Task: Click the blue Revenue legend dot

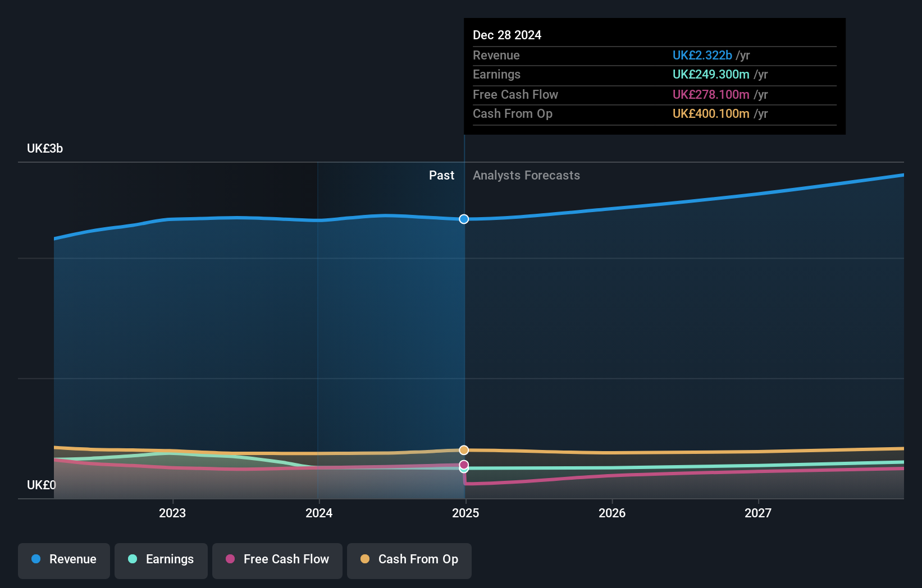Action: [x=35, y=559]
